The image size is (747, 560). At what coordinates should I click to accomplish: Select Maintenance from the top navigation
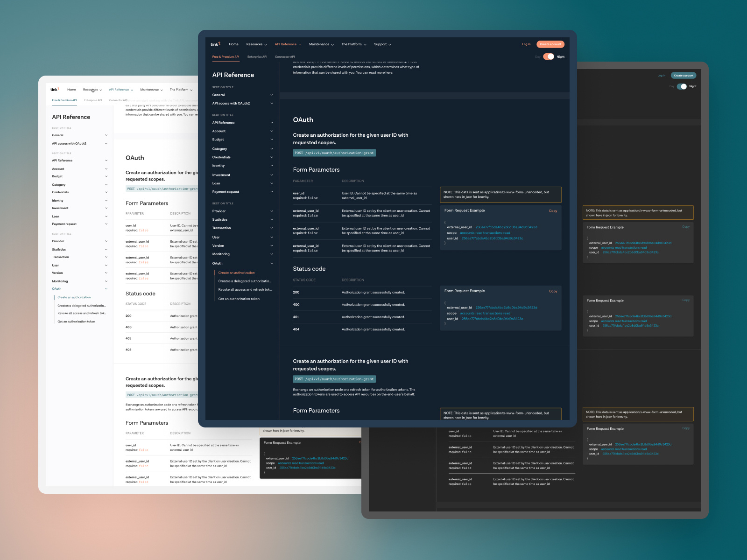[x=320, y=44]
